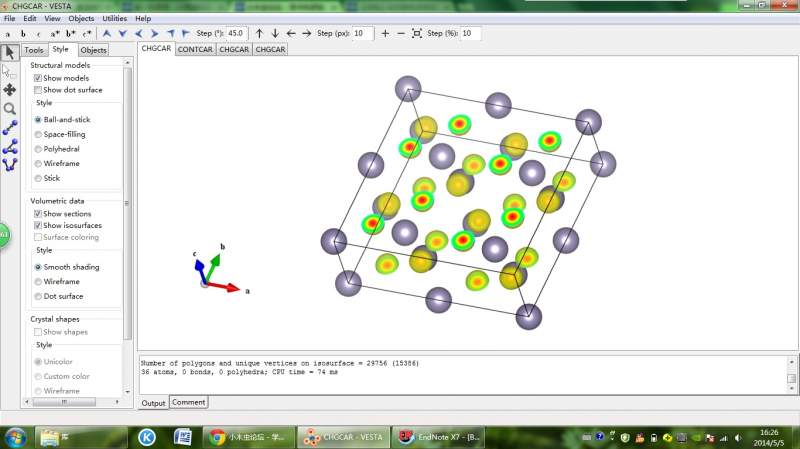Select Ball-and-stick style
Viewport: 800px width, 449px height.
coord(38,120)
